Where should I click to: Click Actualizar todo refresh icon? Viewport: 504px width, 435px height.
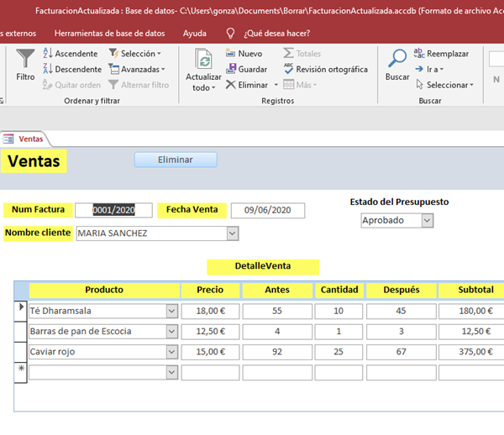[x=203, y=60]
